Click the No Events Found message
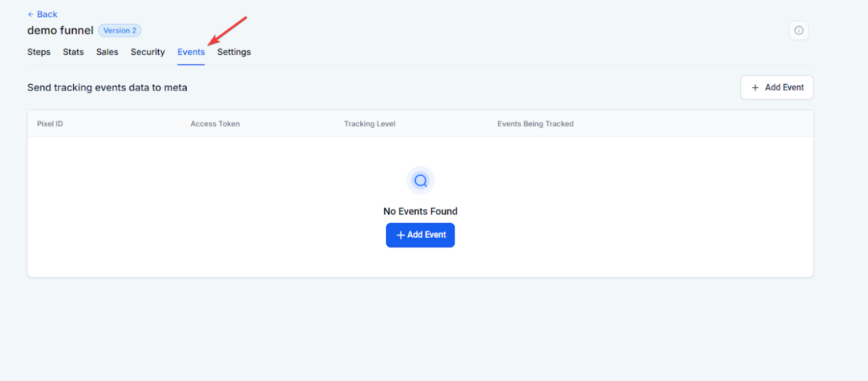Screen dimensions: 868x381 [x=420, y=211]
